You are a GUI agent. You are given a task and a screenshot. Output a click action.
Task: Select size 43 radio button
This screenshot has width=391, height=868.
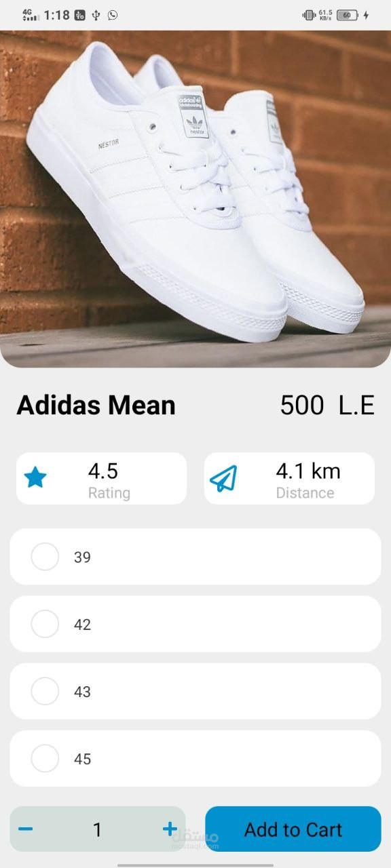[45, 691]
